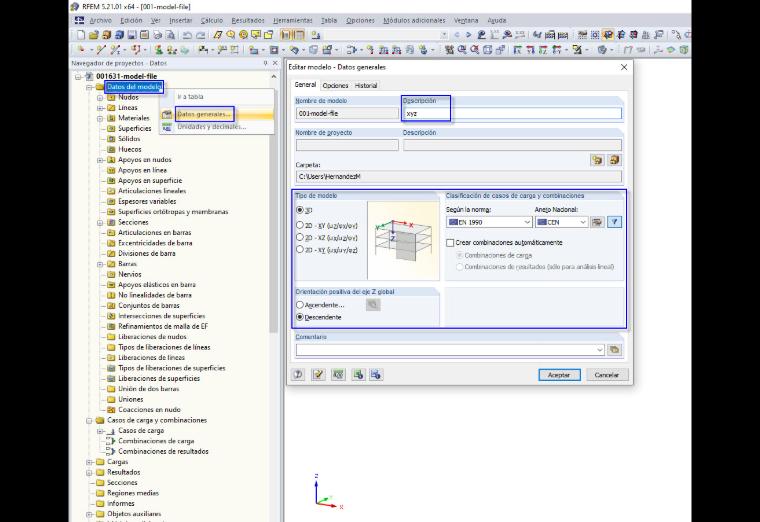
Task: Select the 3D model type radio button
Action: [x=300, y=210]
